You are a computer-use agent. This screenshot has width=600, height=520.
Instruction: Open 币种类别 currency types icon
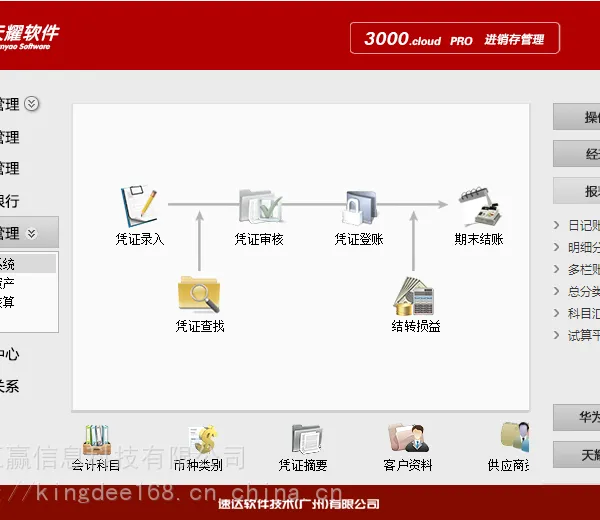pyautogui.click(x=203, y=439)
